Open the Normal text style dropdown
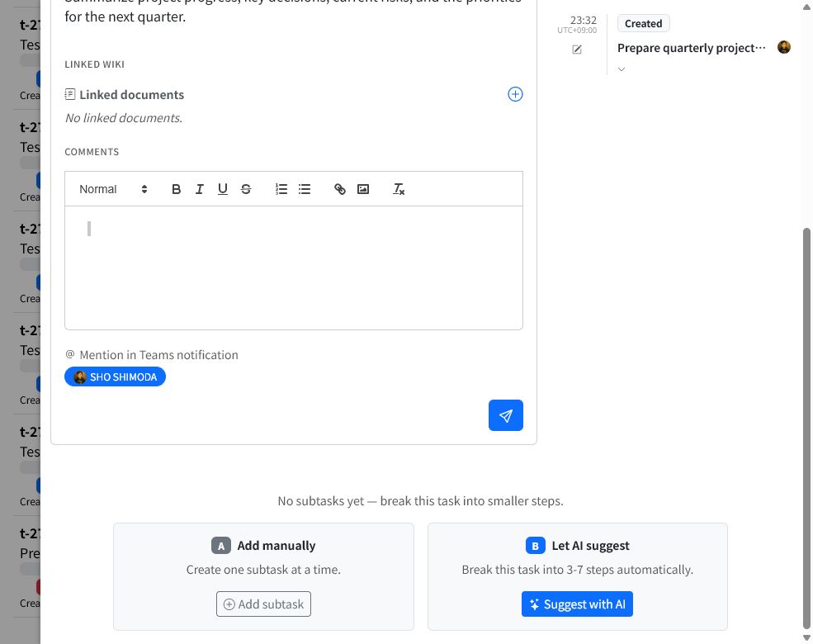 click(113, 189)
